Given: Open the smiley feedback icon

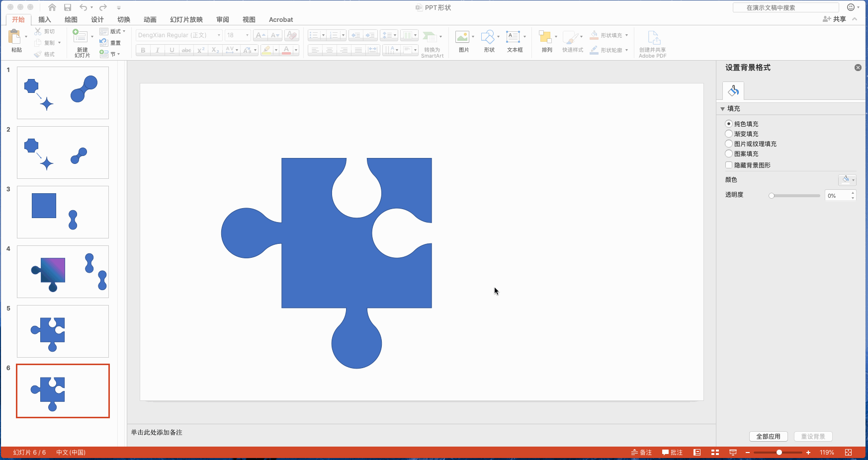Looking at the screenshot, I should pos(851,7).
